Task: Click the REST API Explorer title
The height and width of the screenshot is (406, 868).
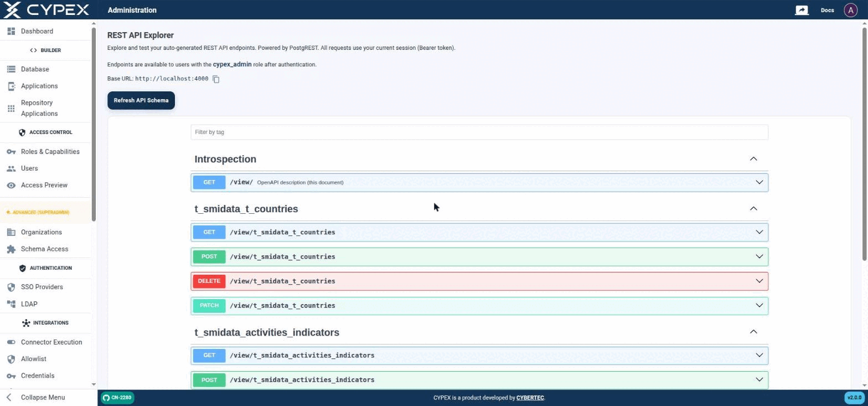Action: 141,35
